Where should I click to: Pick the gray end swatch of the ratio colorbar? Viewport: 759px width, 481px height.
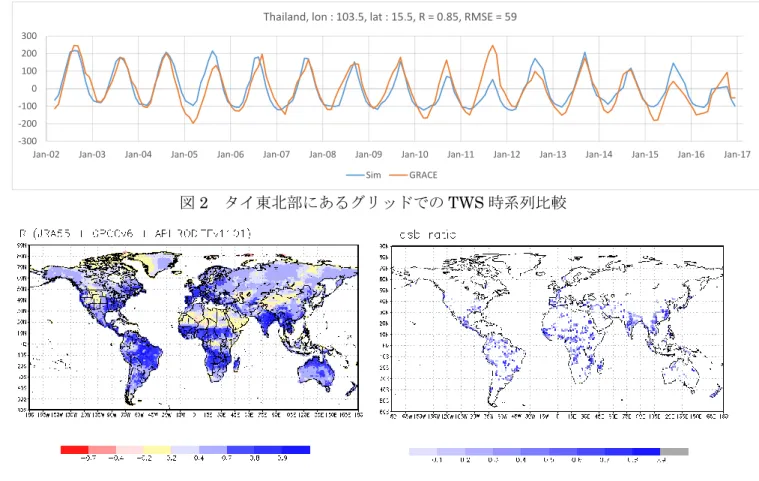(674, 451)
